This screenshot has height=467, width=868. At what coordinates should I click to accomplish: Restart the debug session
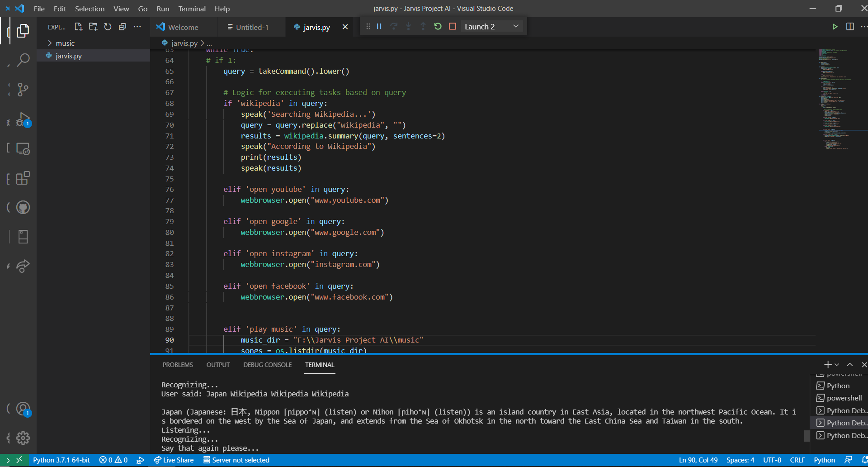(x=437, y=26)
